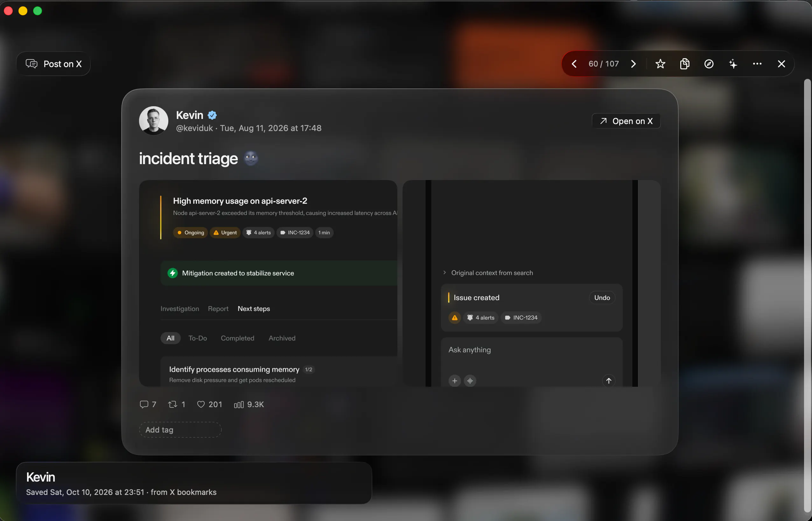Image resolution: width=812 pixels, height=521 pixels.
Task: Click the @keviduk handle text
Action: point(194,128)
